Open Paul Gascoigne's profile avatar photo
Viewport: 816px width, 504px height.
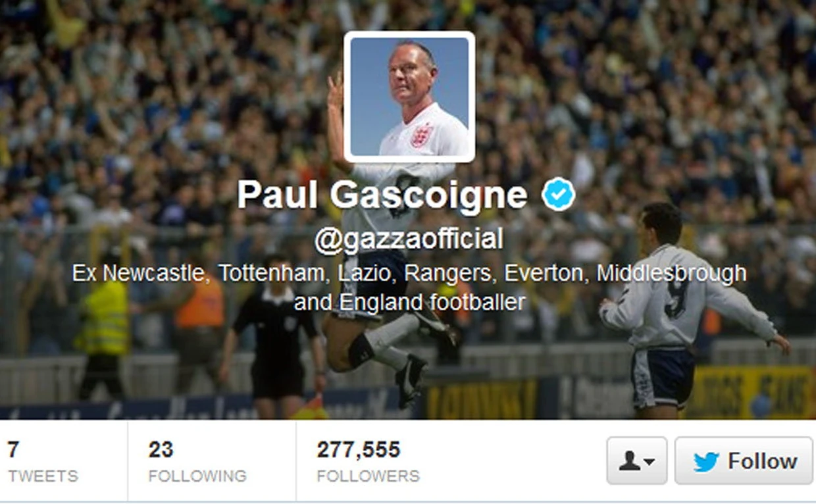point(409,96)
